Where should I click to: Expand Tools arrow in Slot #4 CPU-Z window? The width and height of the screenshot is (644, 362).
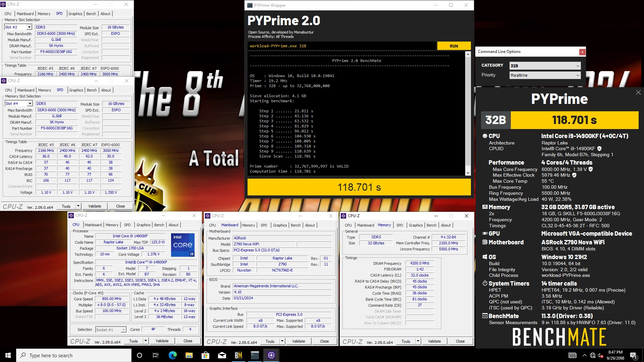click(x=78, y=206)
